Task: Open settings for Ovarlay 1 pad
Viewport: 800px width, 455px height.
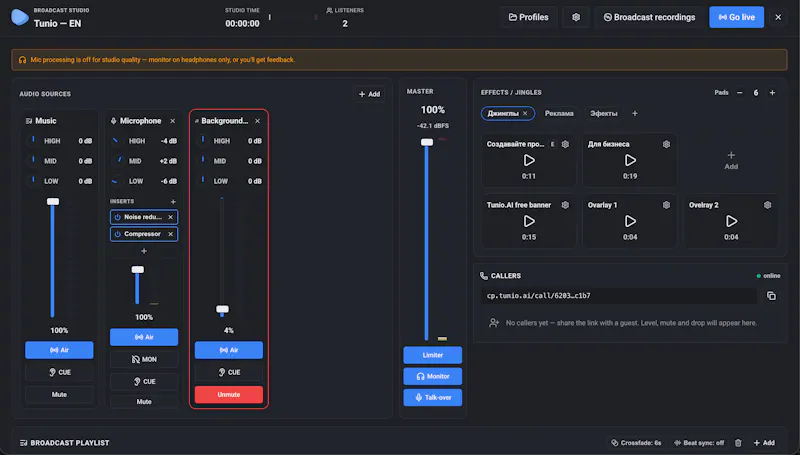Action: pos(666,205)
